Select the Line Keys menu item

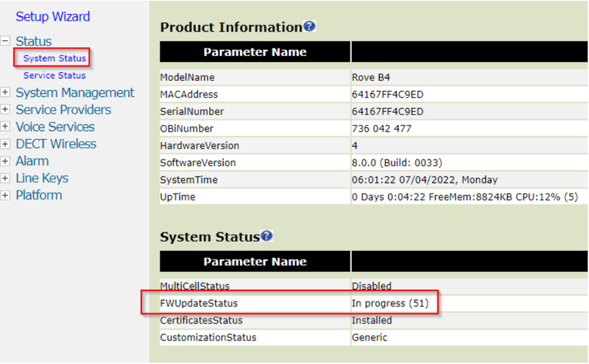point(42,178)
